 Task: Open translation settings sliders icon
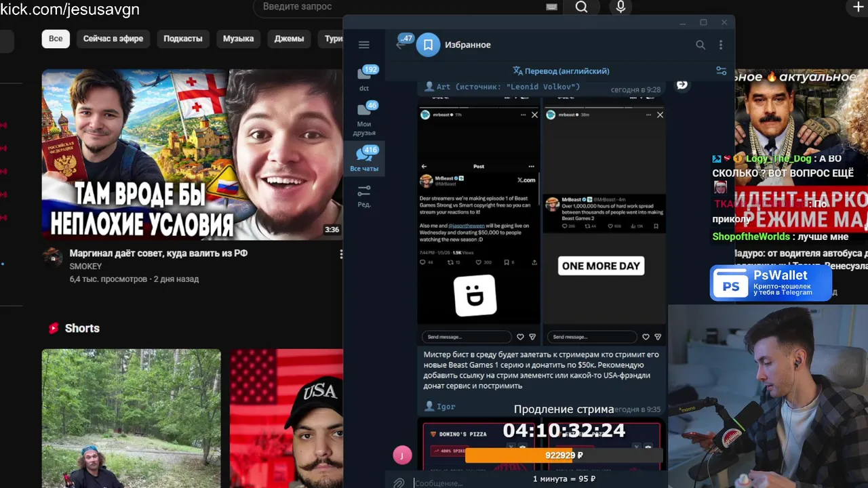[x=722, y=70]
